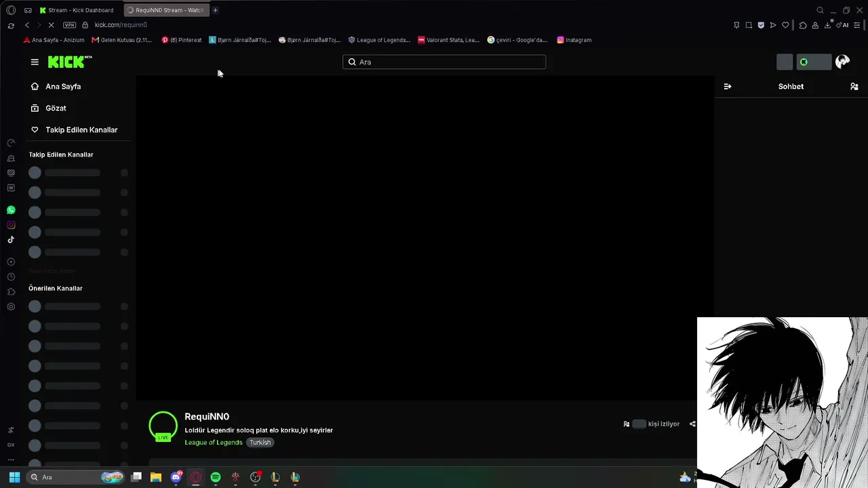Go back in browser history
Viewport: 868px width, 488px height.
click(27, 25)
